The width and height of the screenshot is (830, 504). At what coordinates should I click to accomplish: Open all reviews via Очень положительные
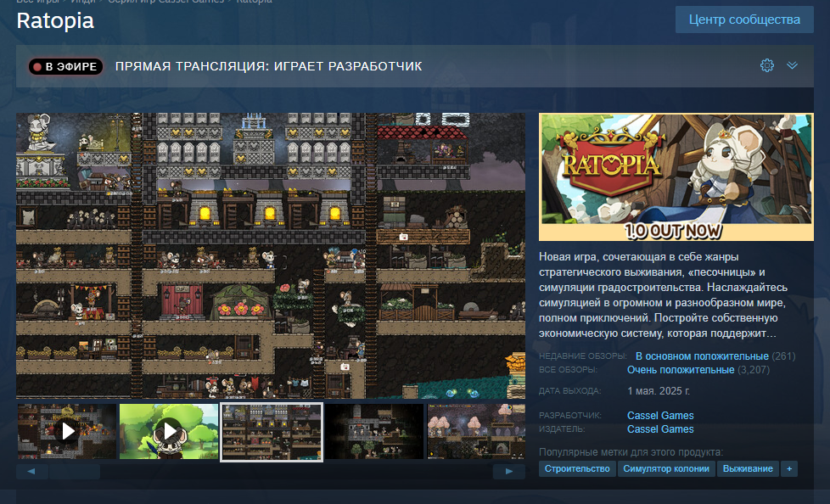tap(681, 370)
